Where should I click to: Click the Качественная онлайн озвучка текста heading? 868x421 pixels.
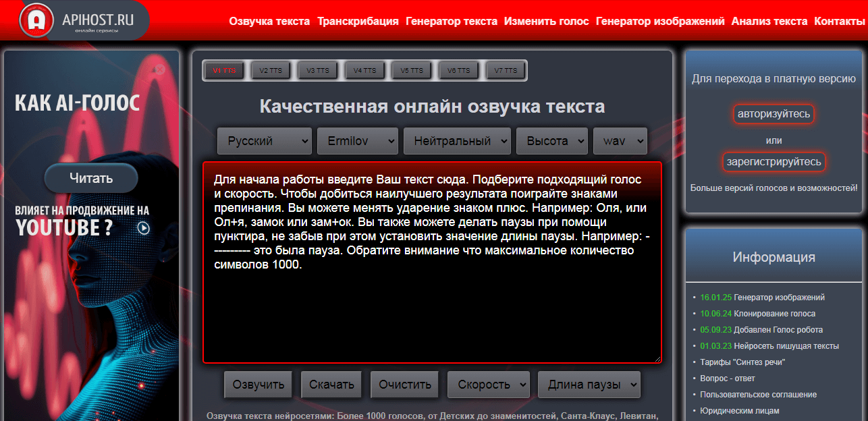pos(432,107)
